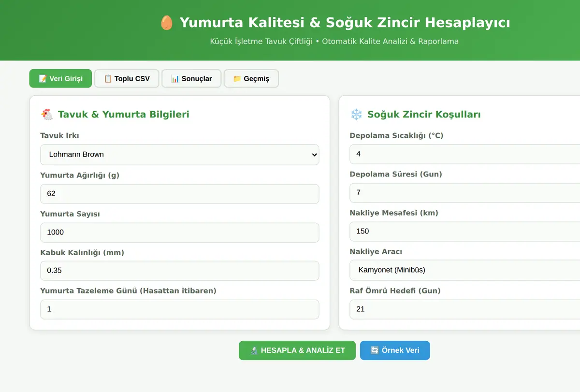Focus the Depolama Süresi input
The width and height of the screenshot is (580, 392).
pos(464,193)
